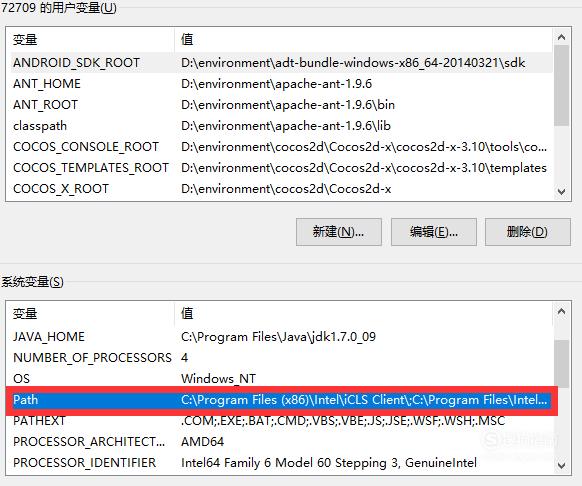Click the value C:\Program Files\Java\jdk1.7.0_09
Viewport: 582px width, 486px height.
click(x=278, y=337)
